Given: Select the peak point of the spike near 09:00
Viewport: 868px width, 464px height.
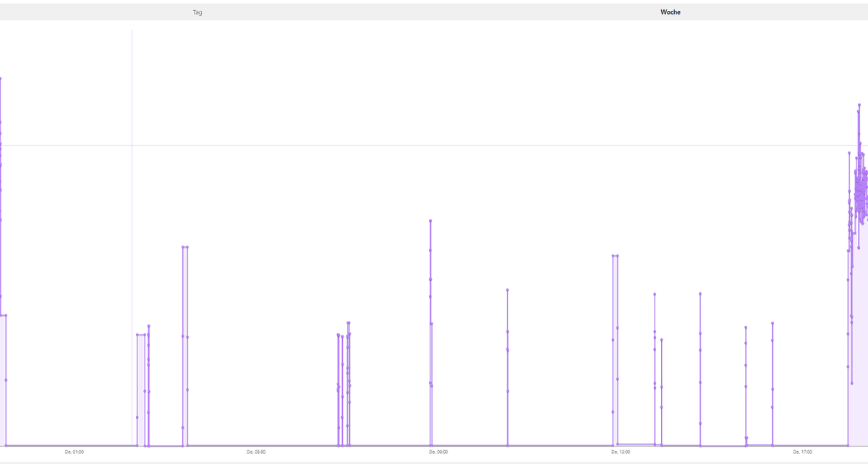Looking at the screenshot, I should tap(430, 220).
